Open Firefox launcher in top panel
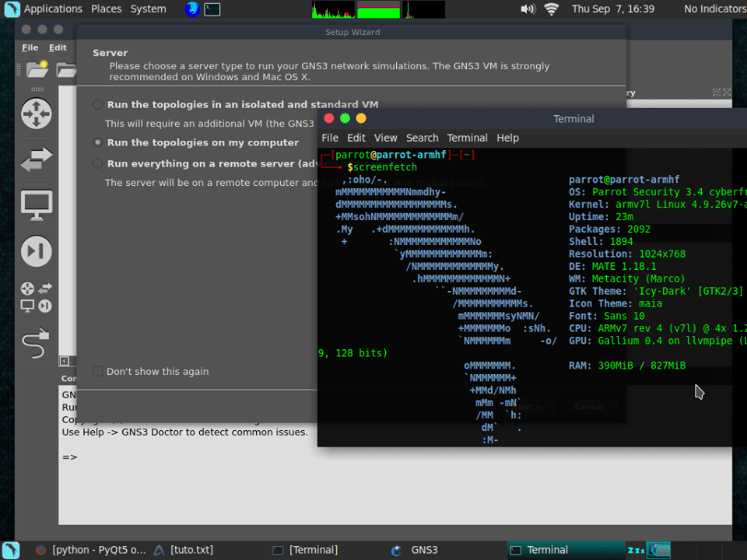The height and width of the screenshot is (560, 747). (192, 9)
